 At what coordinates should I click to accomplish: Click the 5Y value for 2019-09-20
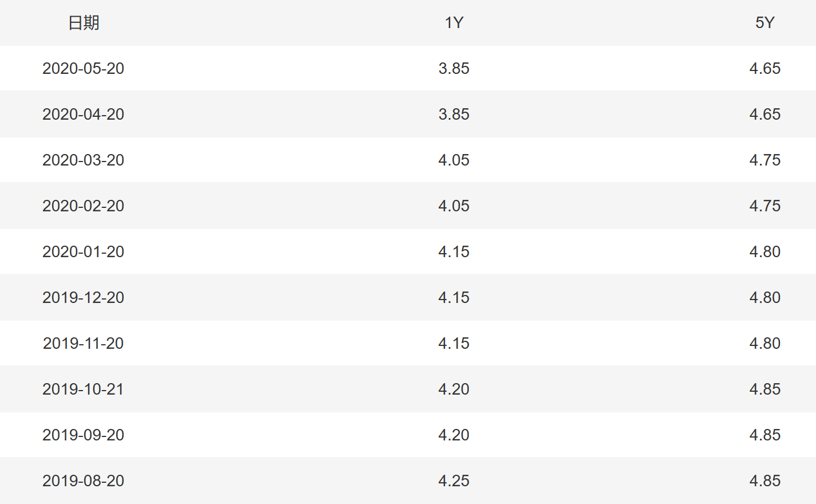click(765, 435)
